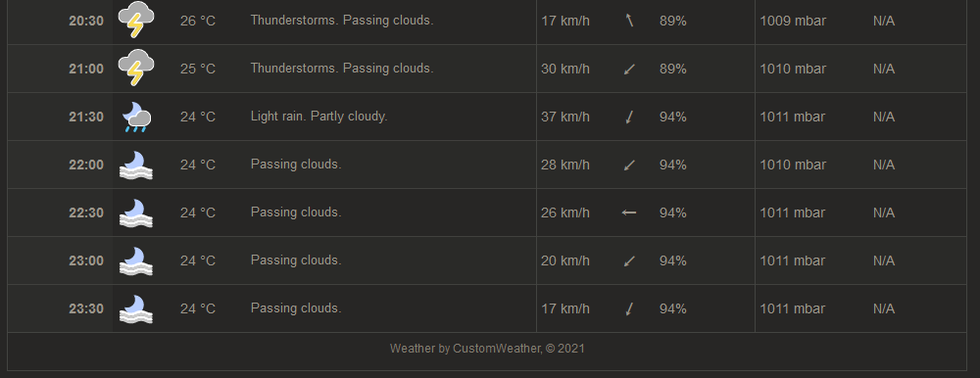Click the thunderstorm icon in the 21:00 row
Image resolution: width=980 pixels, height=378 pixels.
[136, 68]
